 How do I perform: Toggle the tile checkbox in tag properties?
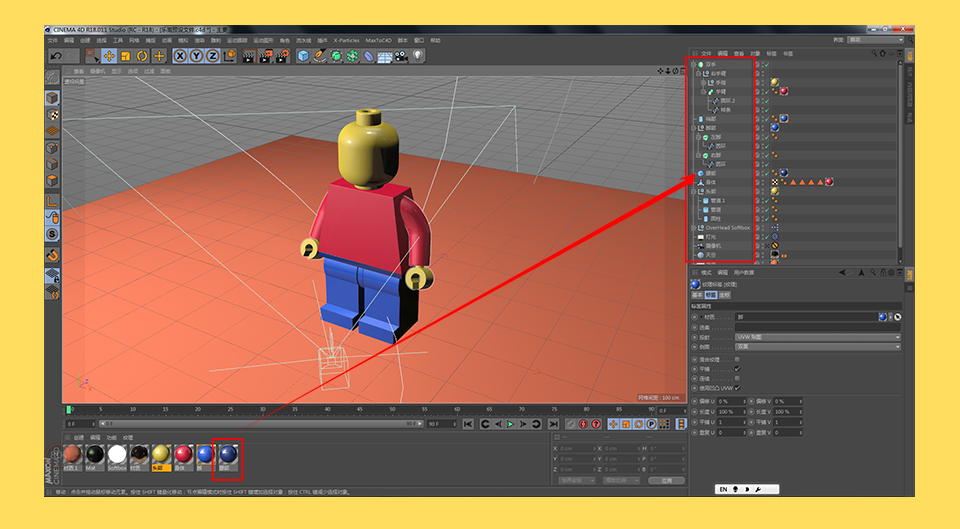click(737, 369)
